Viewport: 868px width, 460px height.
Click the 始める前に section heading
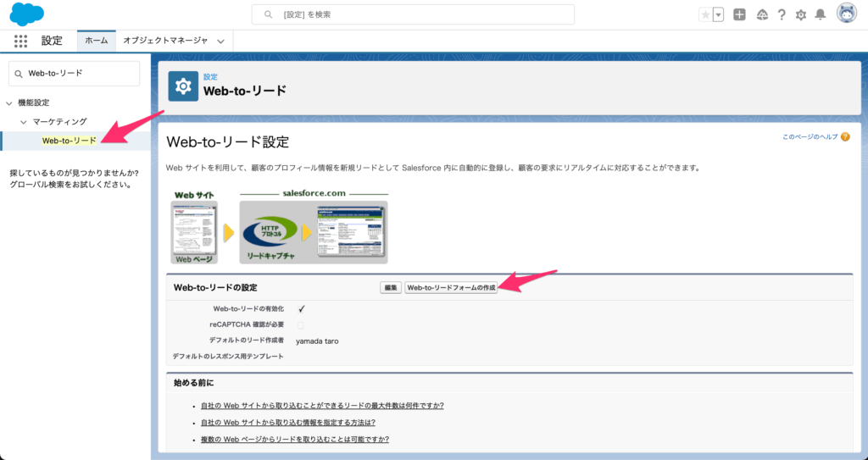coord(194,383)
